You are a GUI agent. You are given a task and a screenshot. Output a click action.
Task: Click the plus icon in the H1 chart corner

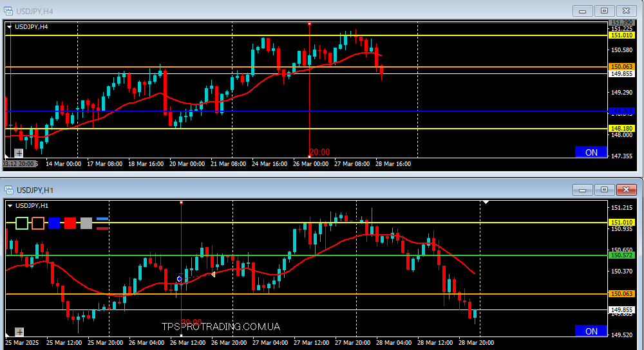19,332
